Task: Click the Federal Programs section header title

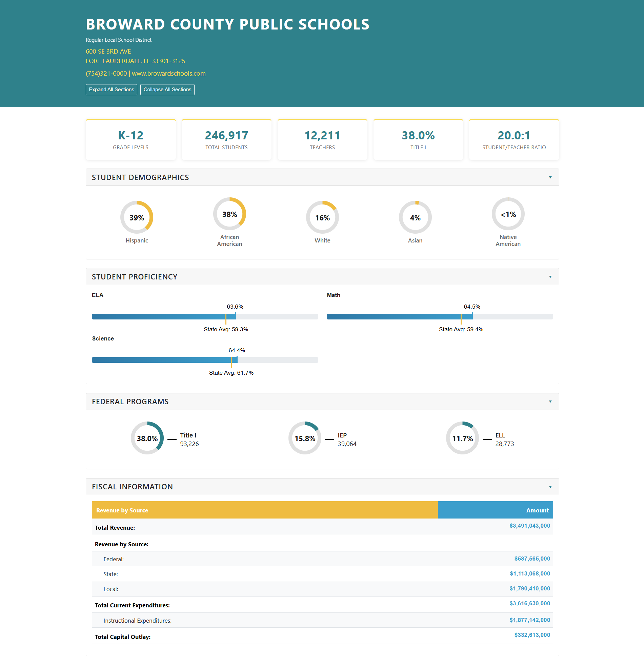Action: (130, 402)
